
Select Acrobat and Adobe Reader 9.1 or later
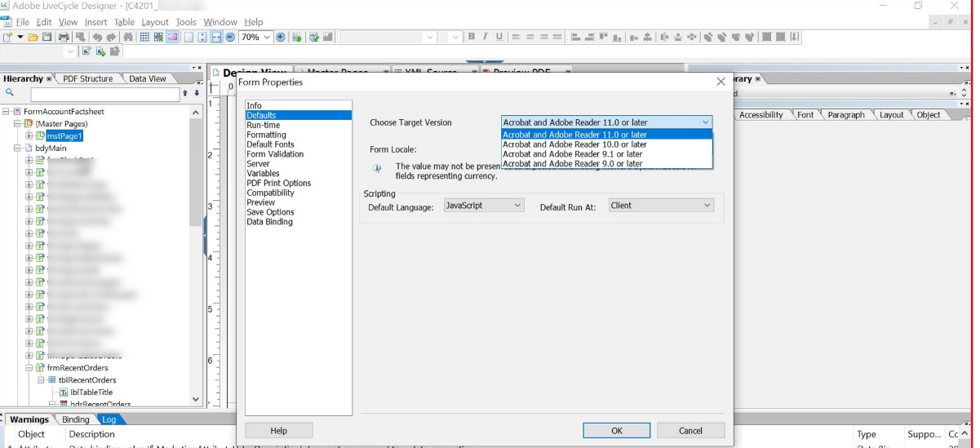click(x=607, y=154)
